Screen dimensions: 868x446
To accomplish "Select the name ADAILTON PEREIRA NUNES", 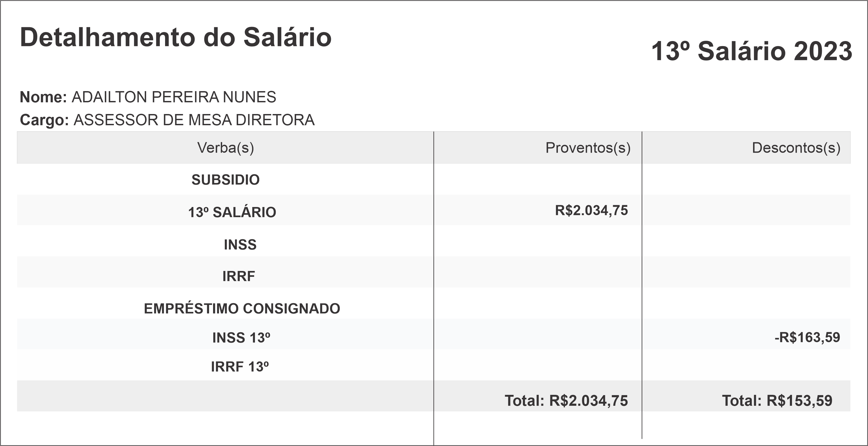I will [174, 97].
